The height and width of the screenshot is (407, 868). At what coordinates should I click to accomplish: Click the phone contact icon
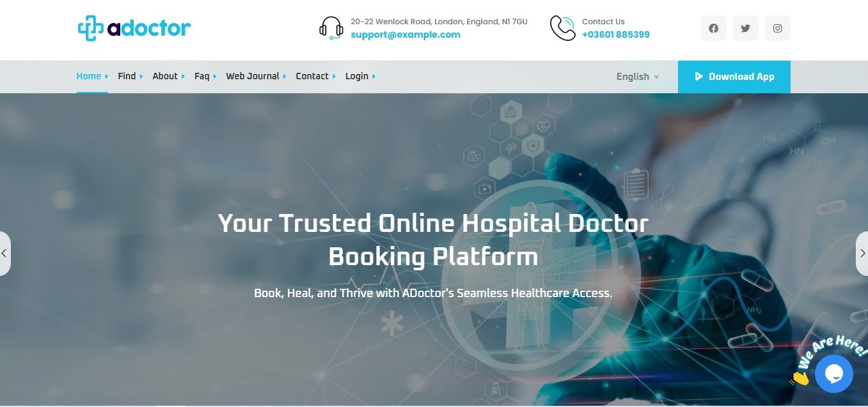tap(562, 28)
